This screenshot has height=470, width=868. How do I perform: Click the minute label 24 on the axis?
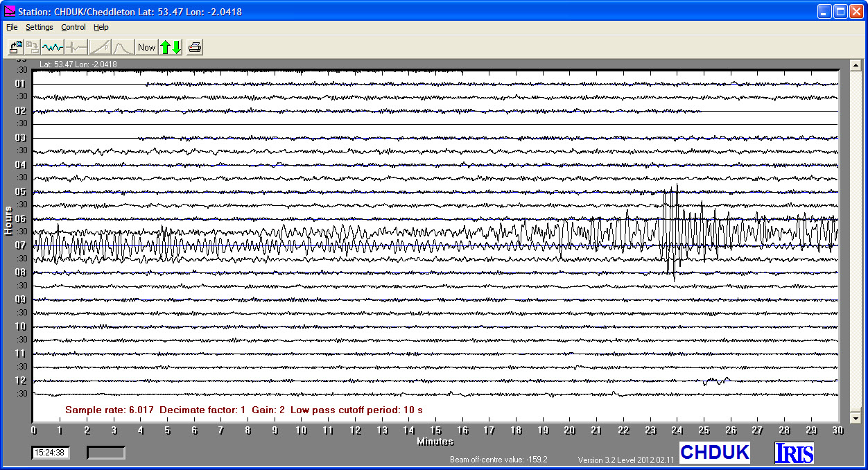pyautogui.click(x=677, y=430)
